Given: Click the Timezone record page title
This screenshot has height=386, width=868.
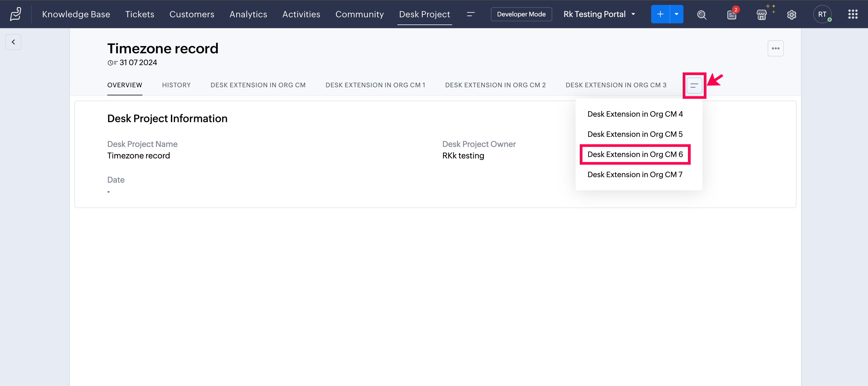Looking at the screenshot, I should 163,48.
